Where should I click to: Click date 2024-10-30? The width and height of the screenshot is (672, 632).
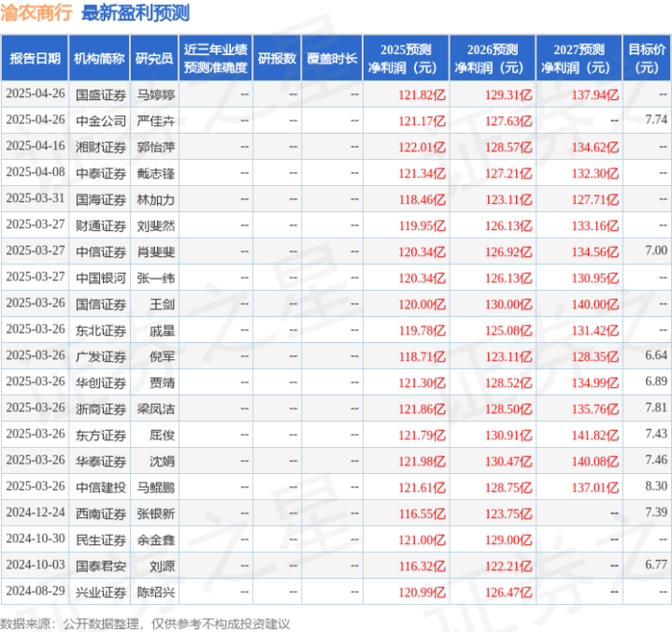[36, 539]
